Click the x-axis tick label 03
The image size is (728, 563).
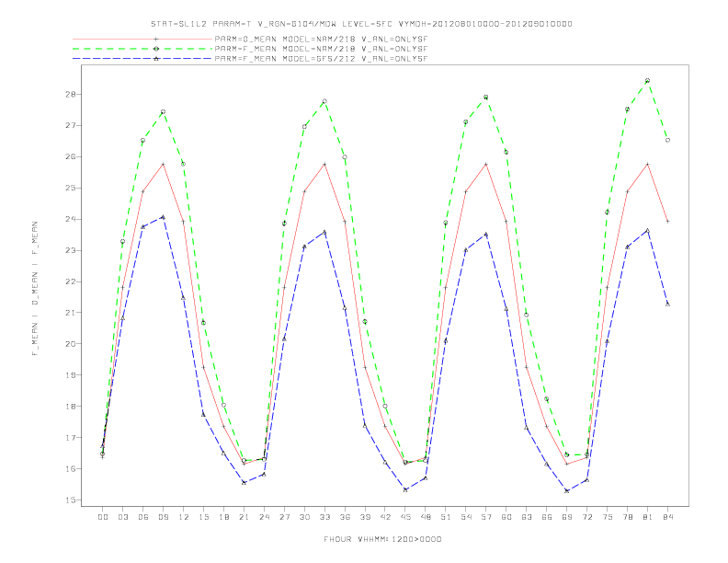[x=122, y=517]
